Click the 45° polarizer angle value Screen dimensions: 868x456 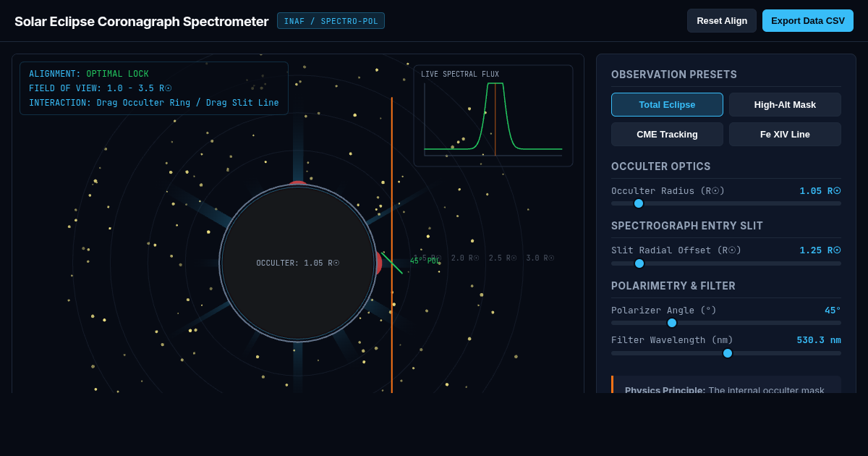click(833, 311)
